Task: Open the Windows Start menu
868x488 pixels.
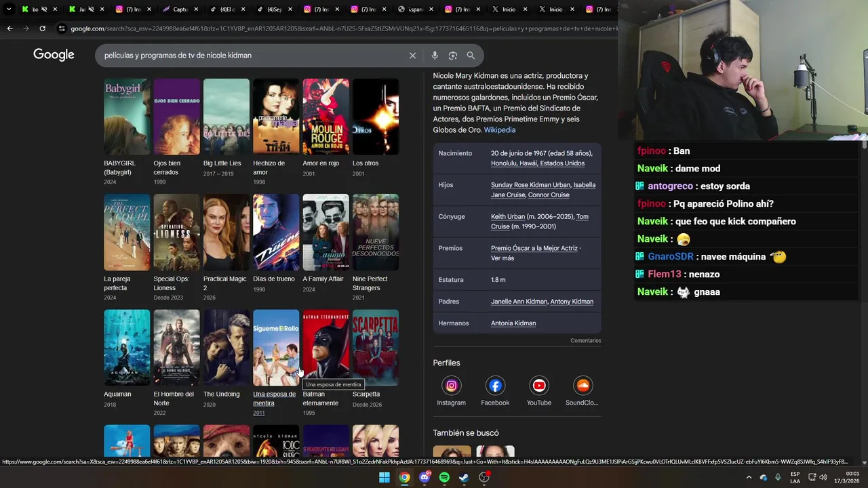Action: [x=384, y=477]
